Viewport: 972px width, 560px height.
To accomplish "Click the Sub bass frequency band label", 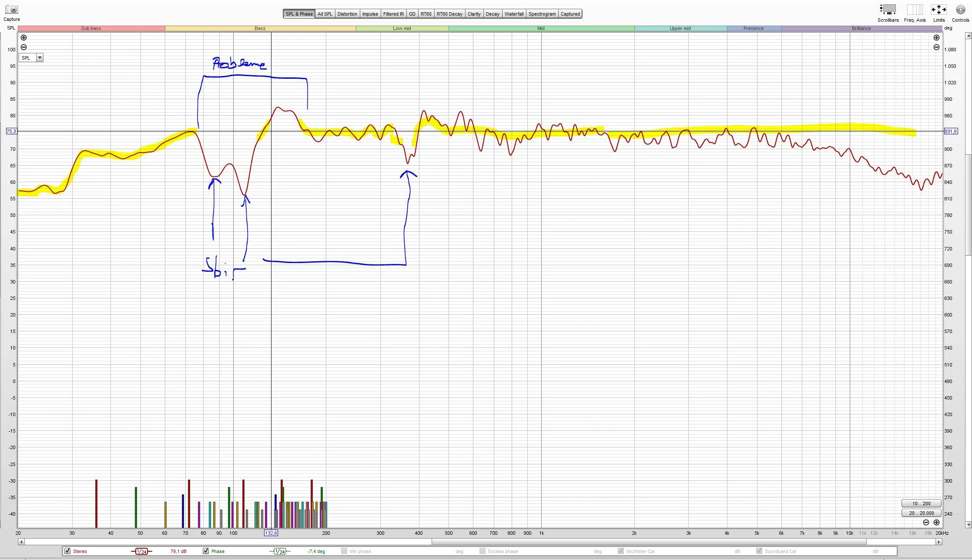I will [91, 28].
